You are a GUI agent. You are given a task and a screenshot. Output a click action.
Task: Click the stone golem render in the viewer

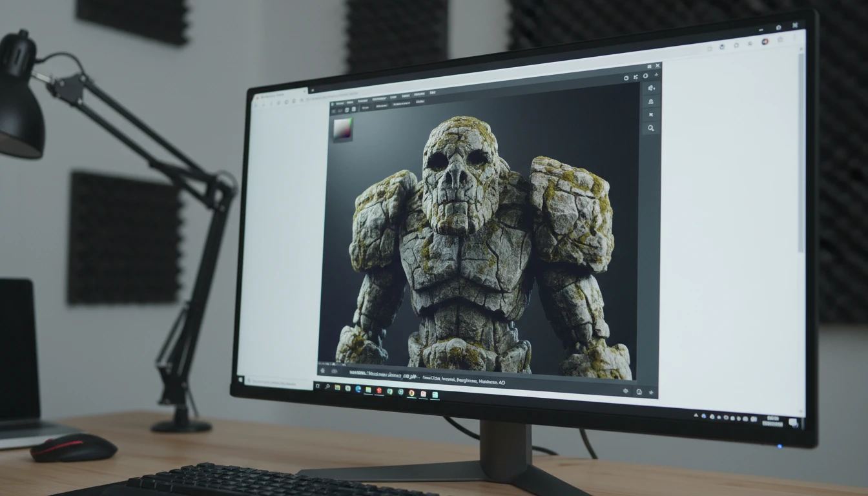click(x=482, y=249)
